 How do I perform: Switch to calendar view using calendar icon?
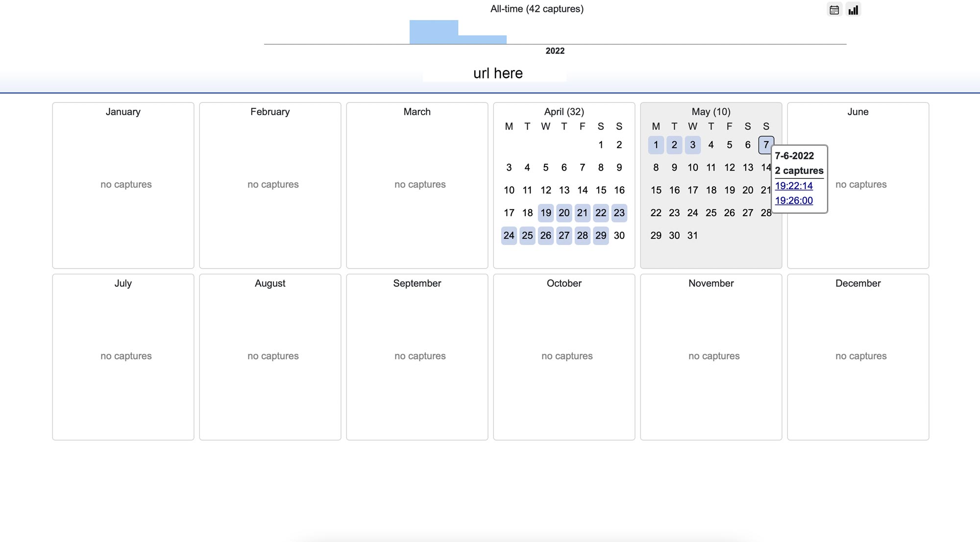point(834,9)
